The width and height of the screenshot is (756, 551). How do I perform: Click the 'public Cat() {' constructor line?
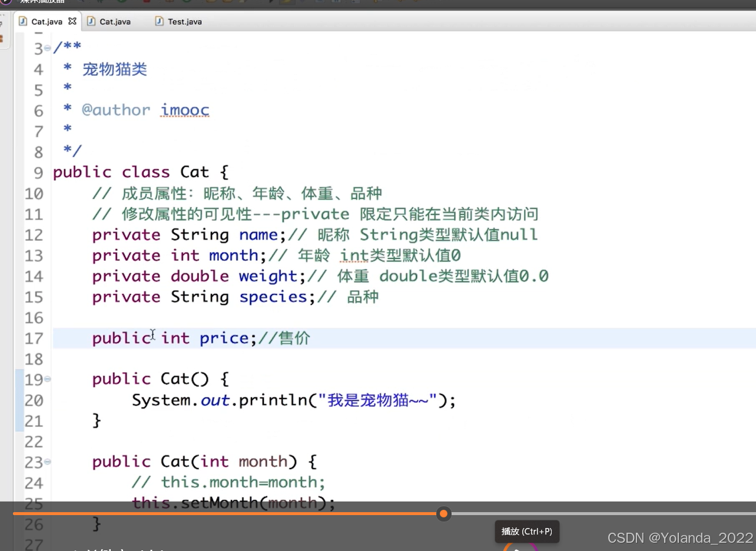160,379
